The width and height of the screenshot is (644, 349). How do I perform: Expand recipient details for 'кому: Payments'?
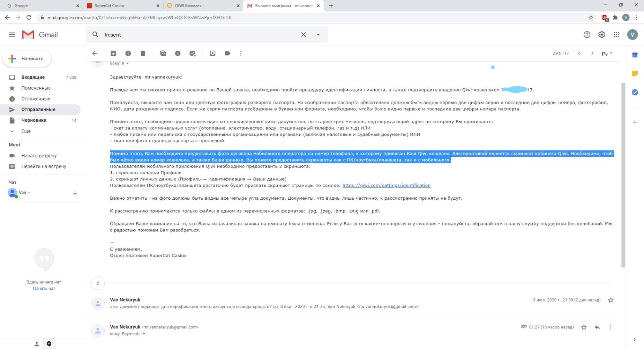(144, 334)
